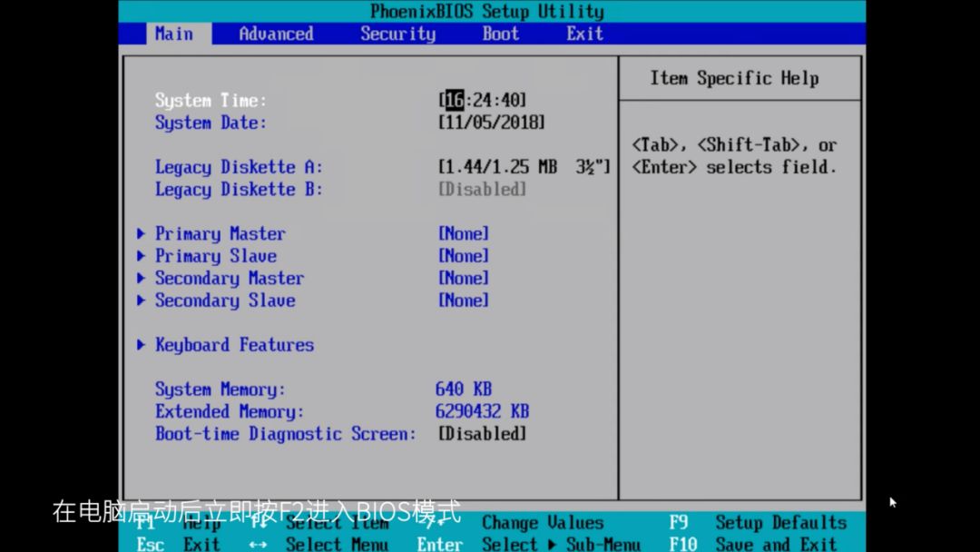Click Primary Master None value
Viewport: 980px width, 552px height.
pyautogui.click(x=463, y=234)
